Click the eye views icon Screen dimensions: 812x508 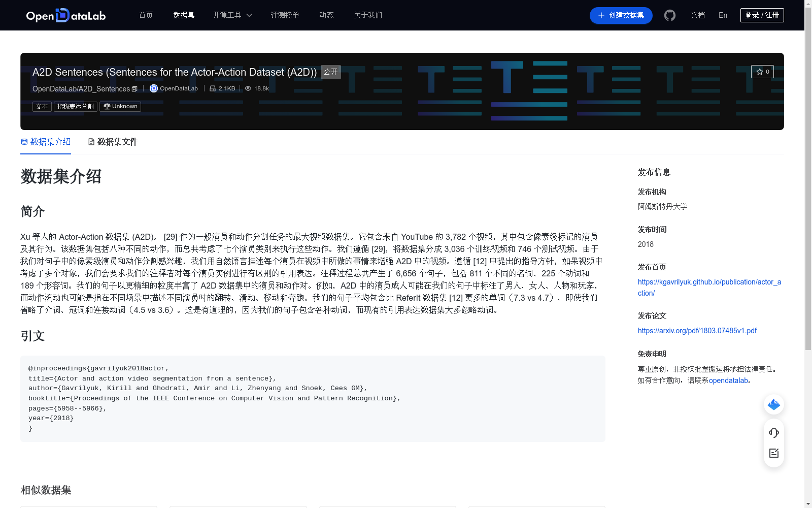[248, 88]
